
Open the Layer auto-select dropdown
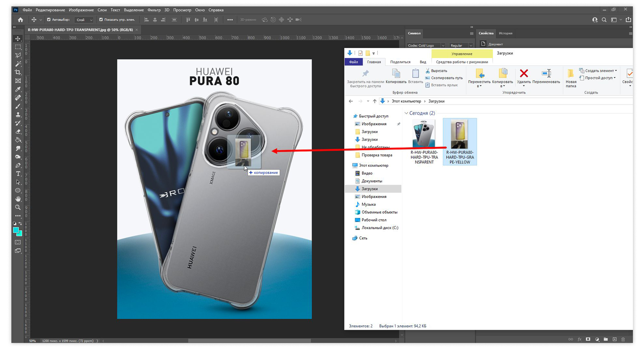tap(84, 20)
